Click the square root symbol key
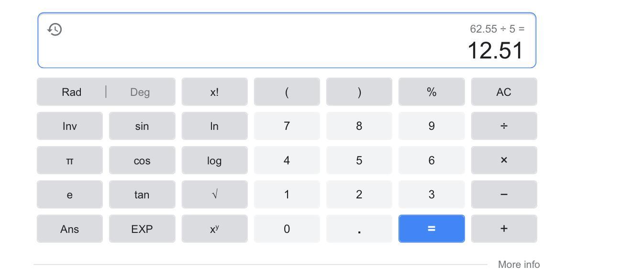The width and height of the screenshot is (644, 277). (214, 195)
